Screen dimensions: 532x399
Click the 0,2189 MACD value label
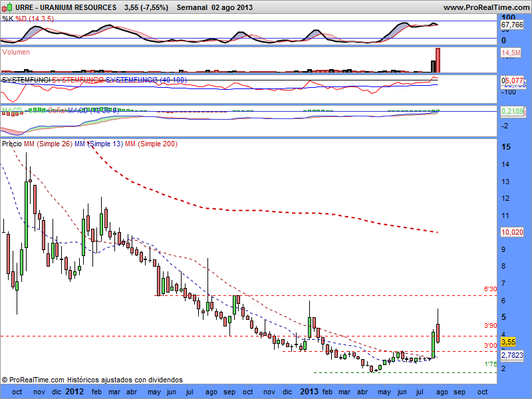(x=512, y=111)
